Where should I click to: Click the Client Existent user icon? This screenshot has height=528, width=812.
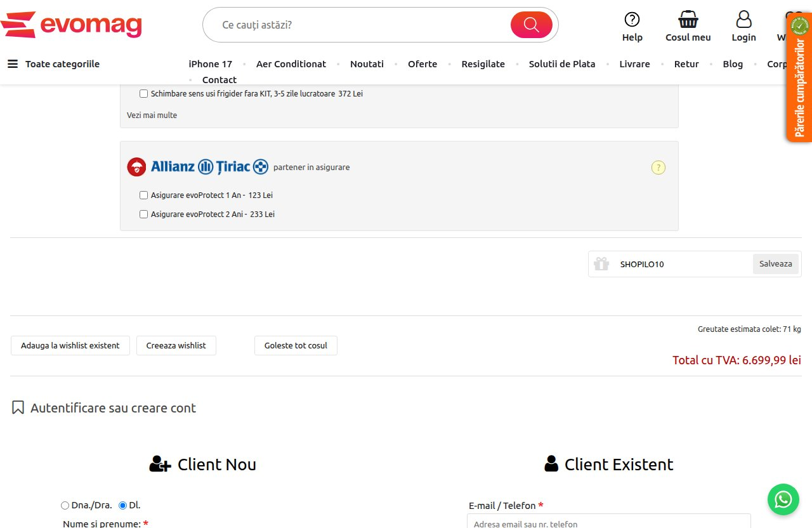pyautogui.click(x=551, y=463)
